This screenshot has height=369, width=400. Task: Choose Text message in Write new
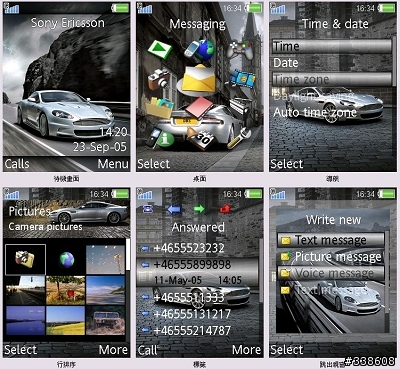point(331,240)
